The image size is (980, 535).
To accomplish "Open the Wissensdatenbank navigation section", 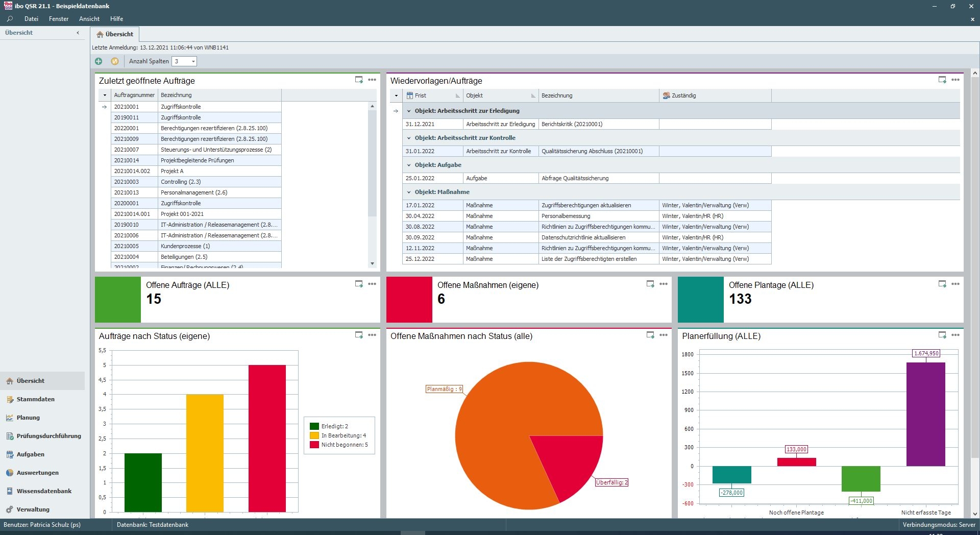I will 44,491.
